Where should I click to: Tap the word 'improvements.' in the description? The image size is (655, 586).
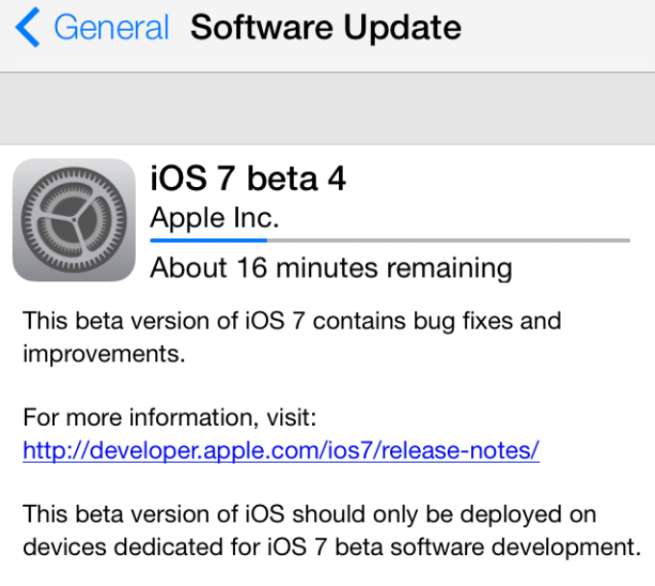point(104,355)
